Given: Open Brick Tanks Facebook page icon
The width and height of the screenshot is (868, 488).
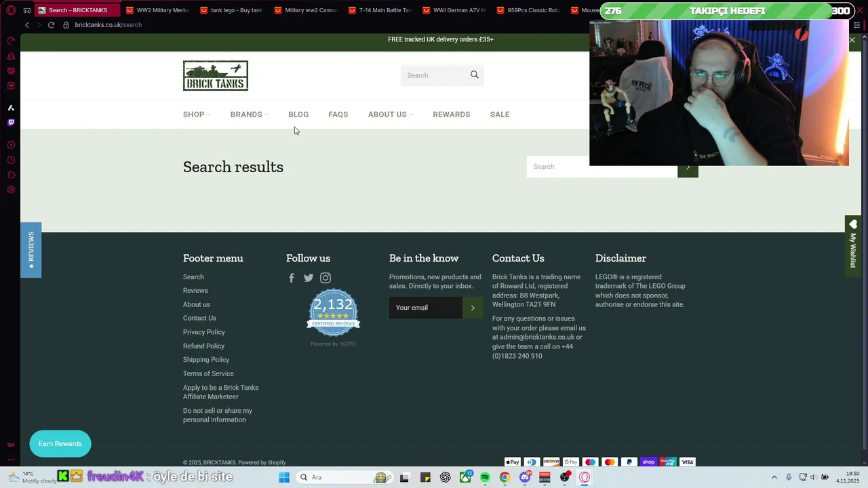Looking at the screenshot, I should (292, 278).
